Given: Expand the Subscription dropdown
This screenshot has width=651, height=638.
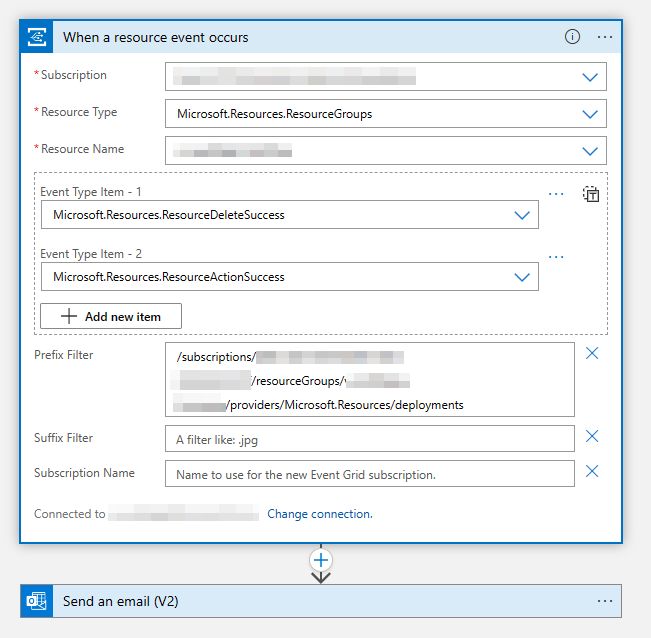Looking at the screenshot, I should [x=590, y=77].
